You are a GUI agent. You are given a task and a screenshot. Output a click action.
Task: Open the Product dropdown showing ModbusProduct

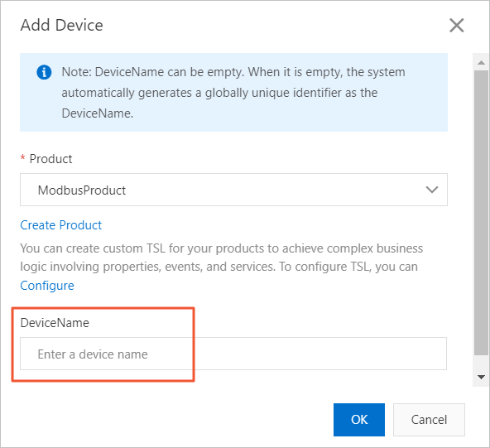233,190
